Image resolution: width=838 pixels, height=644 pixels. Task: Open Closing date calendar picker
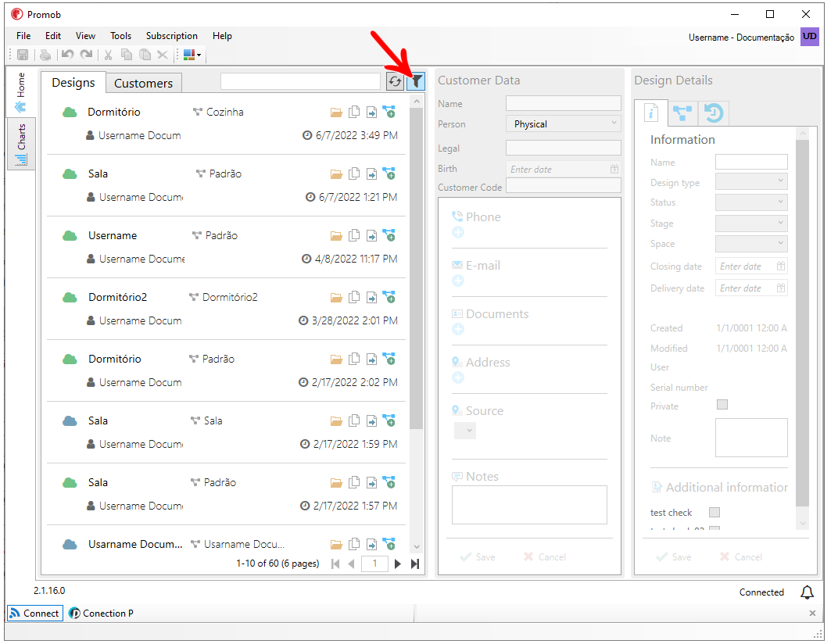click(781, 266)
